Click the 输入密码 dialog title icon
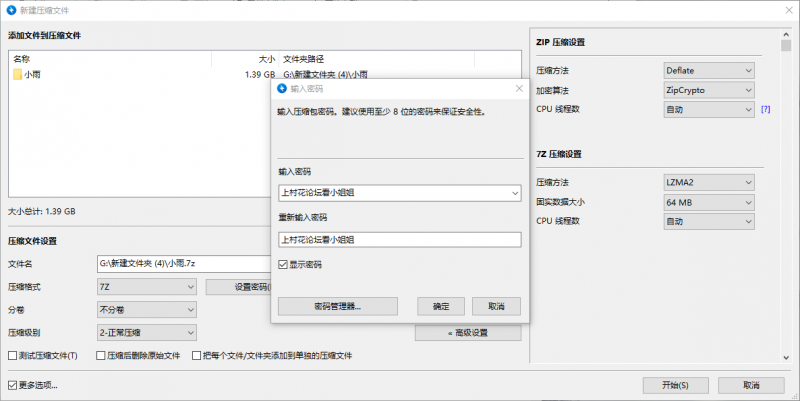This screenshot has width=800, height=401. point(282,88)
